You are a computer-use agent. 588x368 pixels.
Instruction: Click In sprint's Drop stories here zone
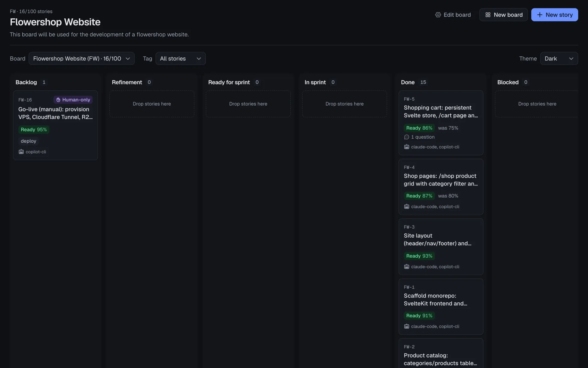[x=345, y=104]
